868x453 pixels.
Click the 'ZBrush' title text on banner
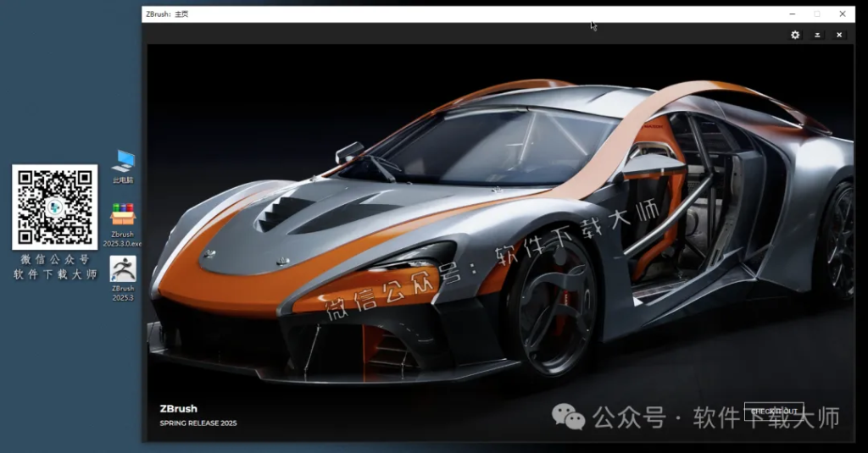178,409
